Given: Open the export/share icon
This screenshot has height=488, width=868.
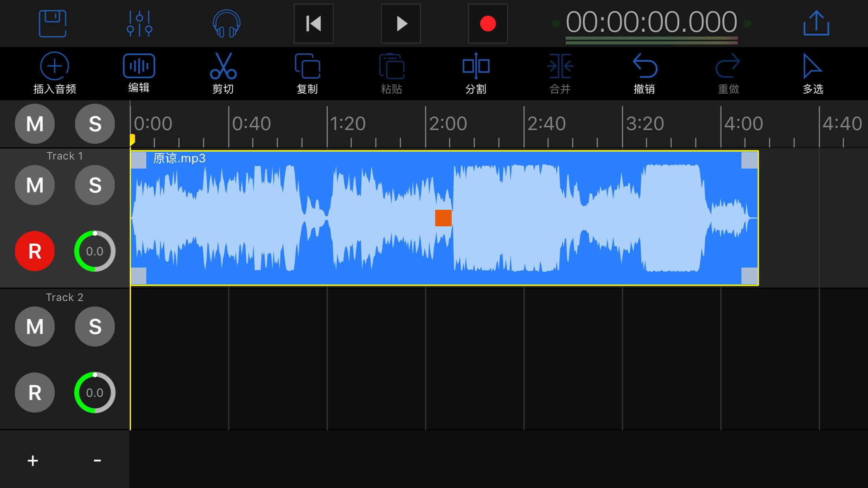Looking at the screenshot, I should [x=816, y=24].
